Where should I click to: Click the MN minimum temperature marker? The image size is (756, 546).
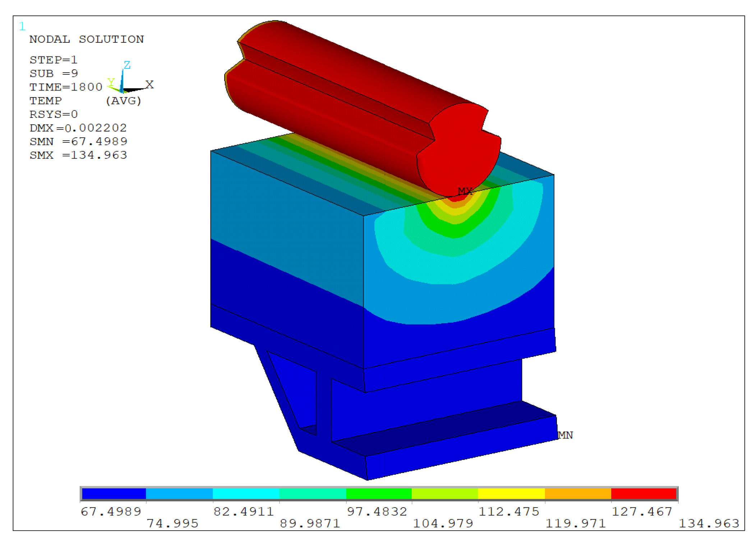point(565,435)
